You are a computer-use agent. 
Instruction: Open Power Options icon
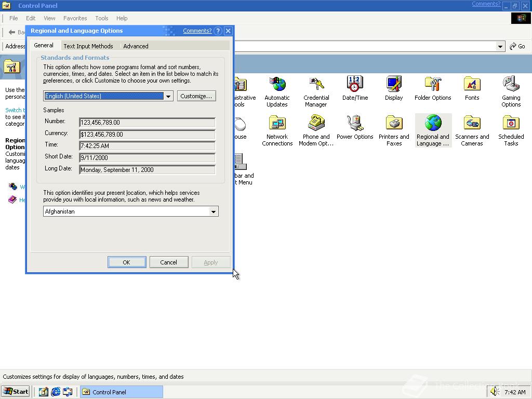(x=355, y=127)
